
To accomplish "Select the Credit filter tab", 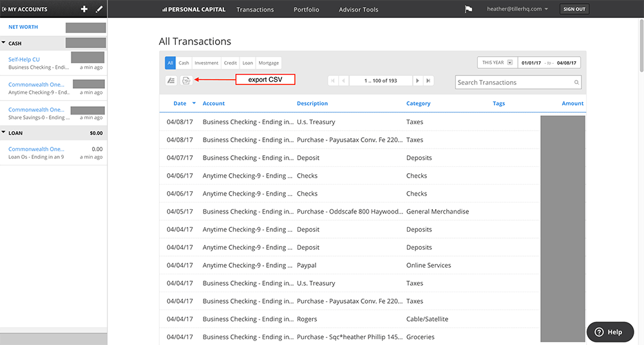I will click(x=230, y=63).
